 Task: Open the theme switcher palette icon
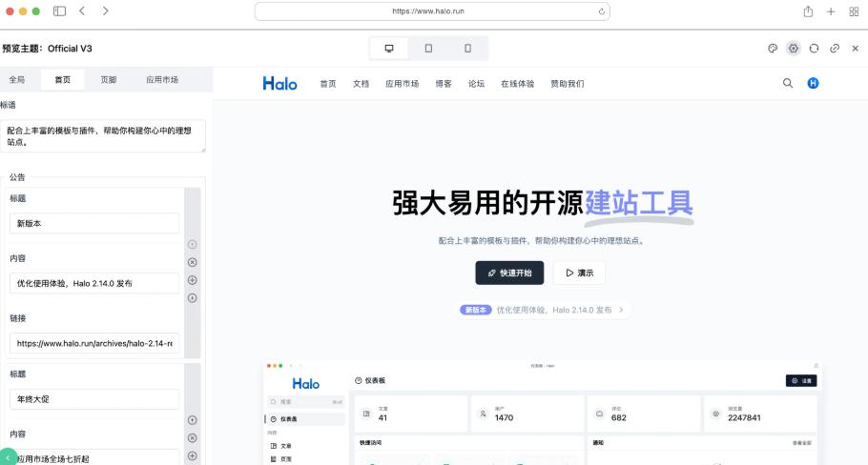[x=773, y=49]
